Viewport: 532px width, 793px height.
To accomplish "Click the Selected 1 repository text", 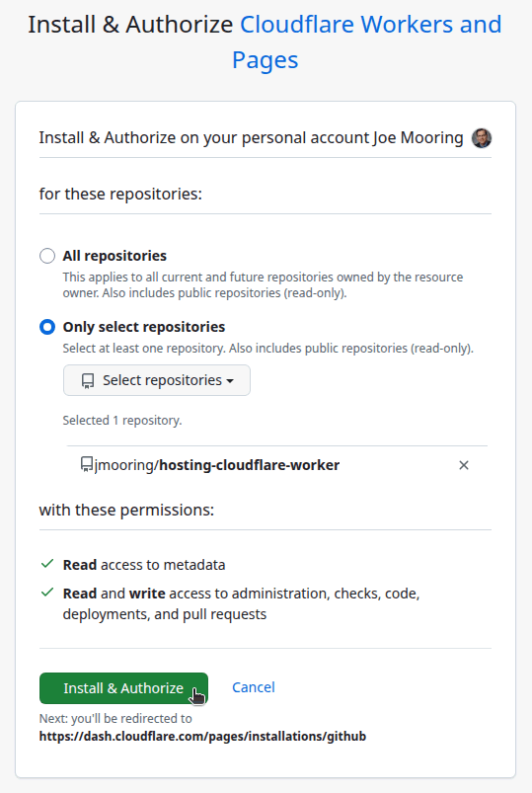I will click(x=122, y=421).
